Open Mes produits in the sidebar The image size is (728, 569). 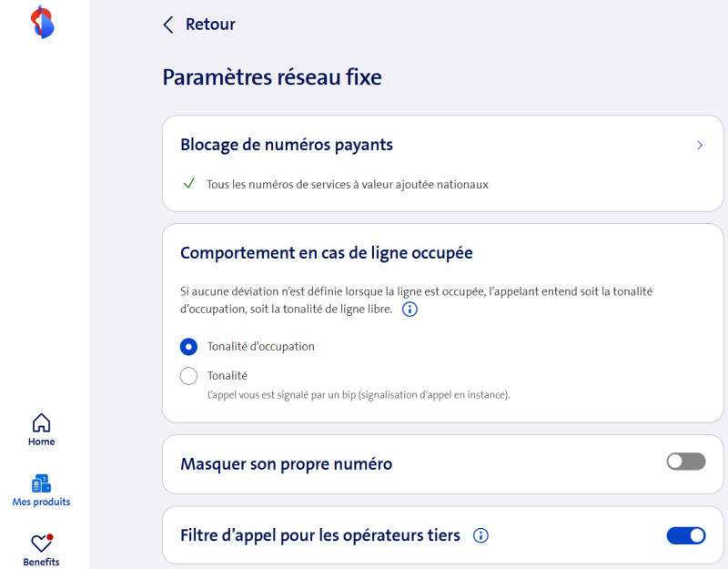tap(41, 483)
